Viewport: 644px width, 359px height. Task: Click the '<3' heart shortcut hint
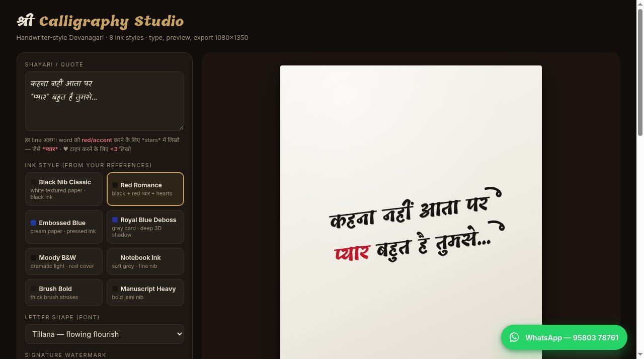114,149
